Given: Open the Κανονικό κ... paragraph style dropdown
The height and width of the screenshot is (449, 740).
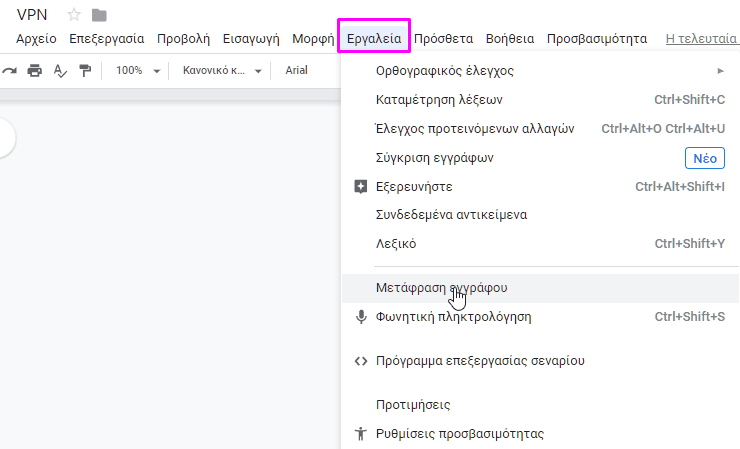Looking at the screenshot, I should click(222, 71).
